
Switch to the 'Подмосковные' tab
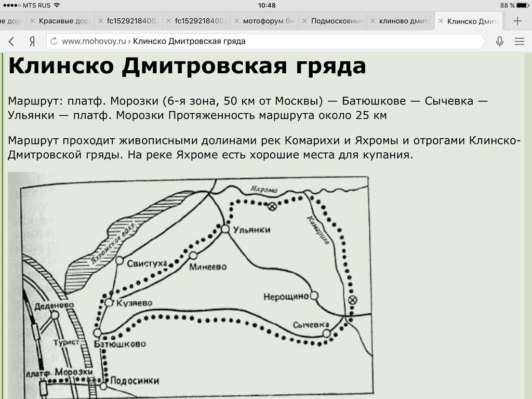(336, 21)
